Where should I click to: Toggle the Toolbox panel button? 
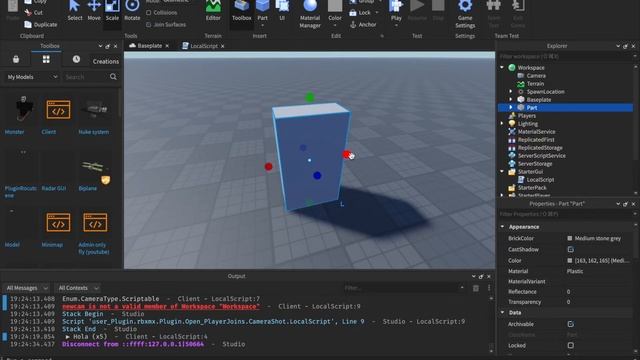pyautogui.click(x=242, y=11)
